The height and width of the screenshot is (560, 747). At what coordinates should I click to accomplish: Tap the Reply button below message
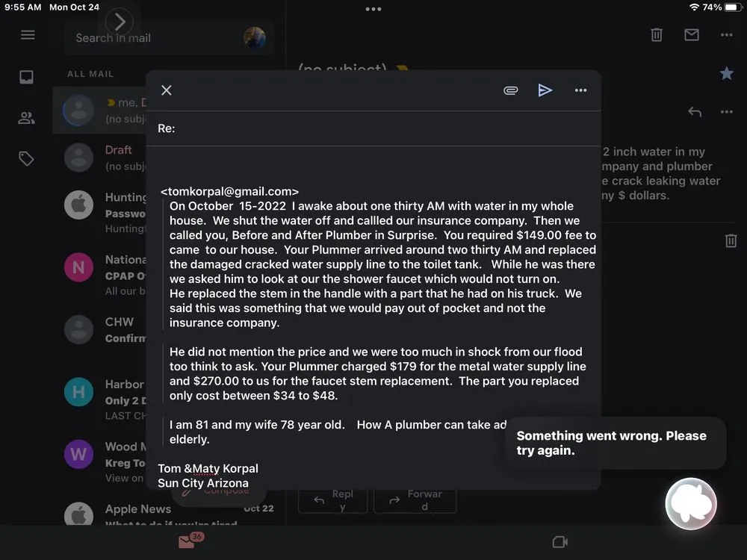coord(332,500)
